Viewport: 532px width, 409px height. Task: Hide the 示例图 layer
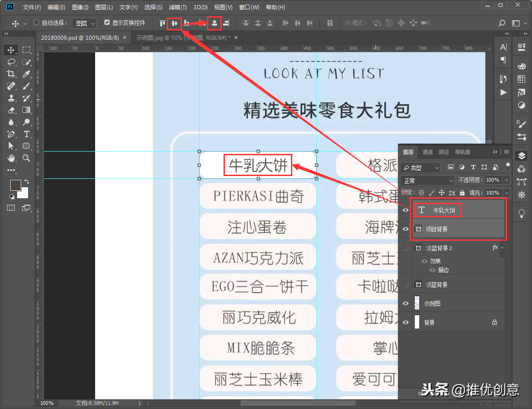coord(405,304)
